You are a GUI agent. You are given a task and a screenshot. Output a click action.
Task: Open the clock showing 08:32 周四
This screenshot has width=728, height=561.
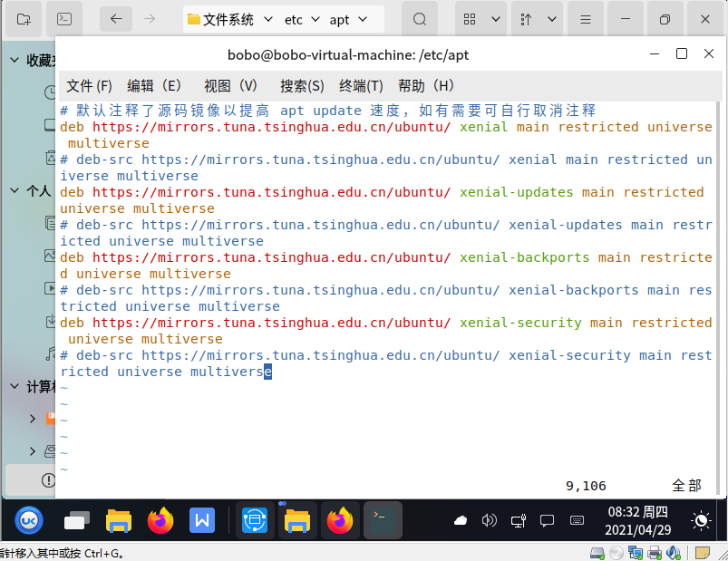tap(638, 520)
